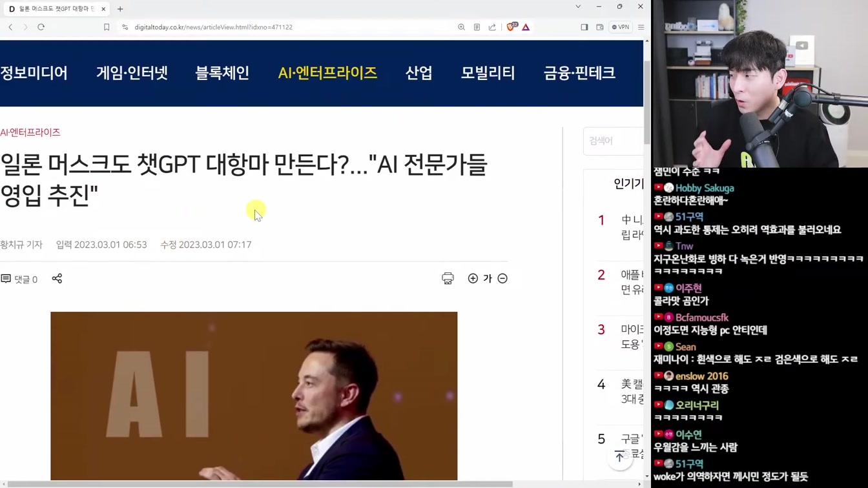This screenshot has width=868, height=488.
Task: Click the 입력 2023.03.01 06:53 date text
Action: pos(101,245)
